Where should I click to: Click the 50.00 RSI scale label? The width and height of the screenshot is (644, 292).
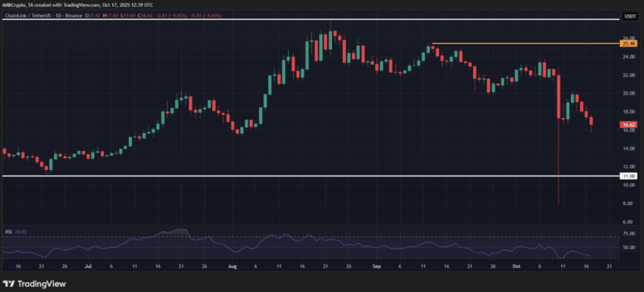627,247
